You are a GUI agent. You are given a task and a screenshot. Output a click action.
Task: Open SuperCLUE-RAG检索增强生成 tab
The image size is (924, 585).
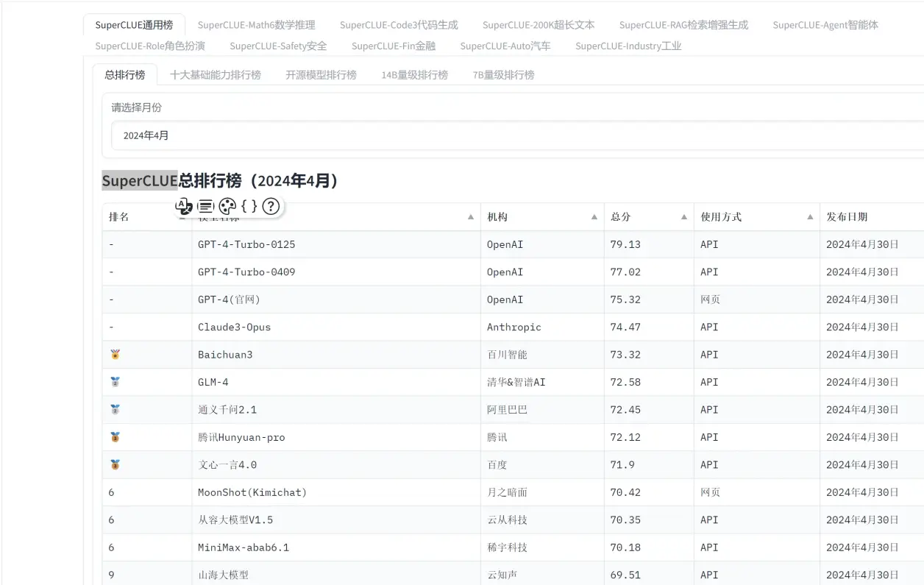tap(683, 25)
